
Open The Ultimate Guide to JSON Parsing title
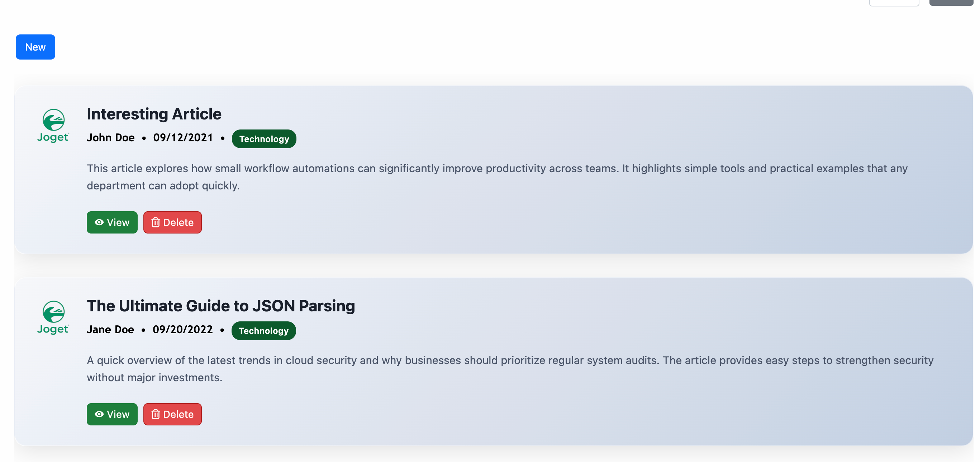221,306
